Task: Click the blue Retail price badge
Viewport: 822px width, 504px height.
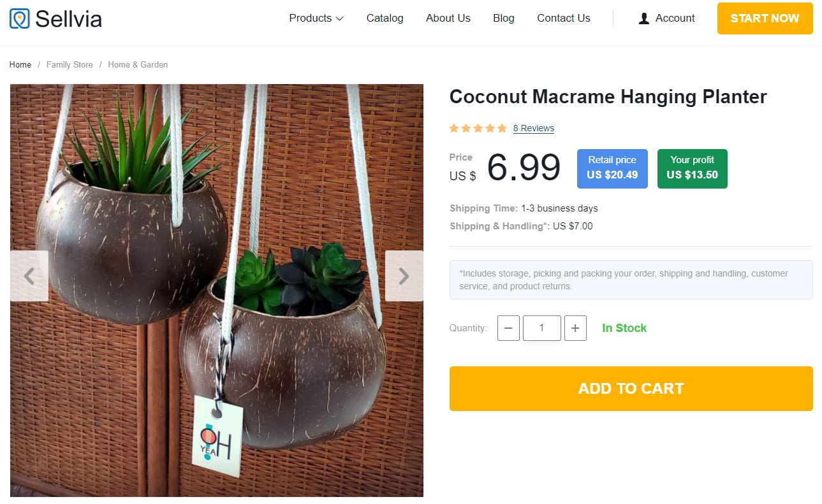Action: point(612,169)
